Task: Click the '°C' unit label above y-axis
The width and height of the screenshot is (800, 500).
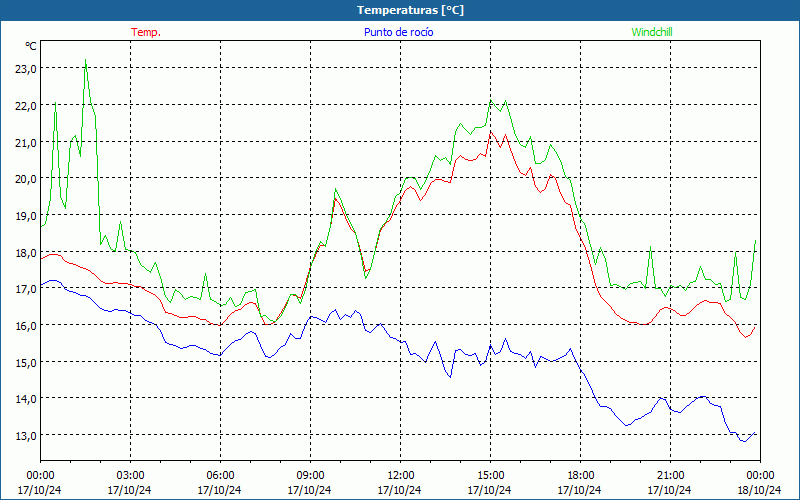Action: 31,46
